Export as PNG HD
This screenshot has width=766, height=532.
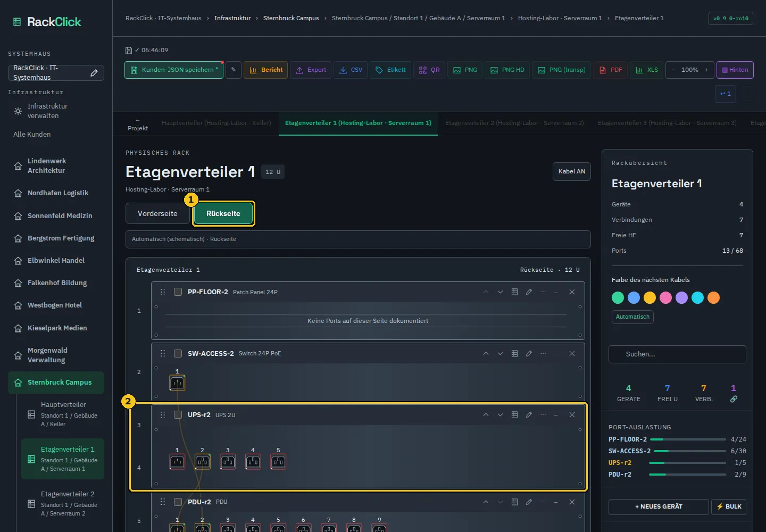[507, 70]
